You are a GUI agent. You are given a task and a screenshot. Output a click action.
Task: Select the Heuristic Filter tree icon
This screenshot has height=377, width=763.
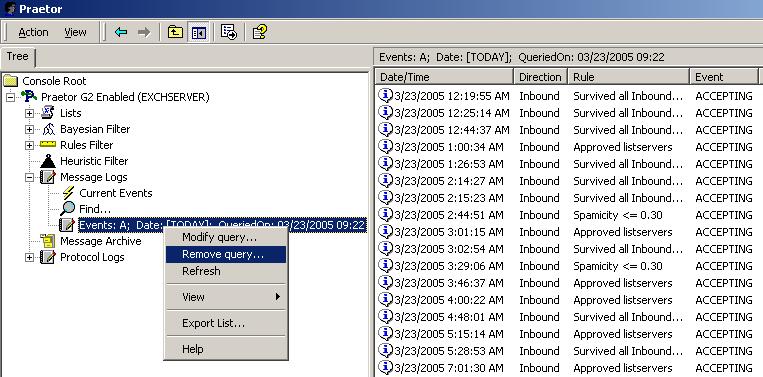[x=48, y=161]
